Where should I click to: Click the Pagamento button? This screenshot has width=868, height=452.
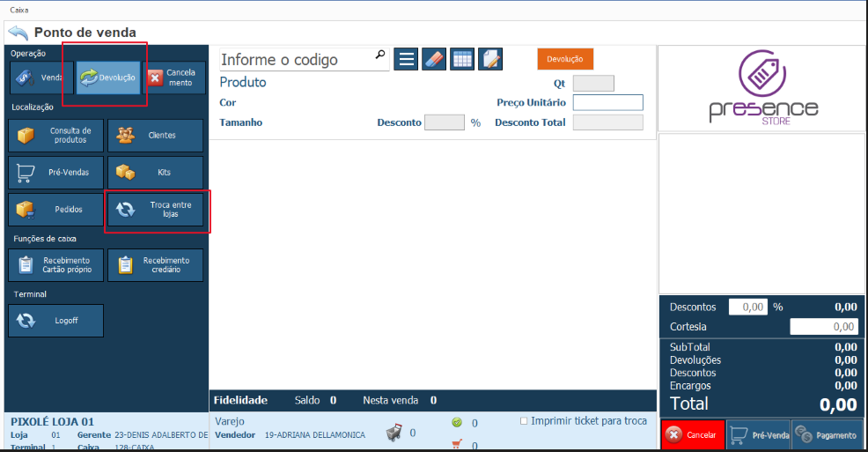click(827, 435)
